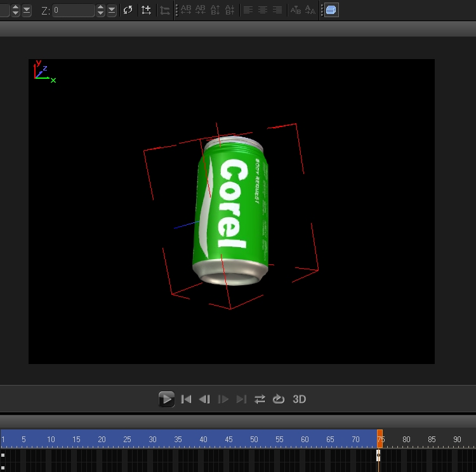Step forward one frame

click(223, 399)
